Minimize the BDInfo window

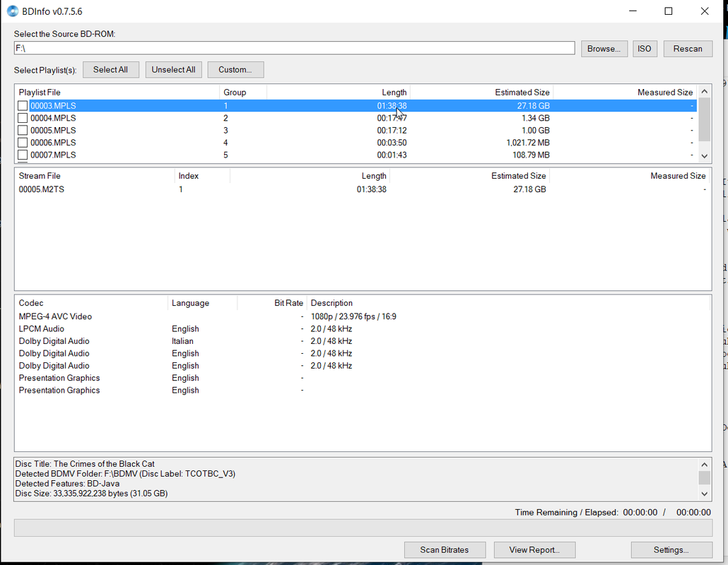tap(633, 11)
